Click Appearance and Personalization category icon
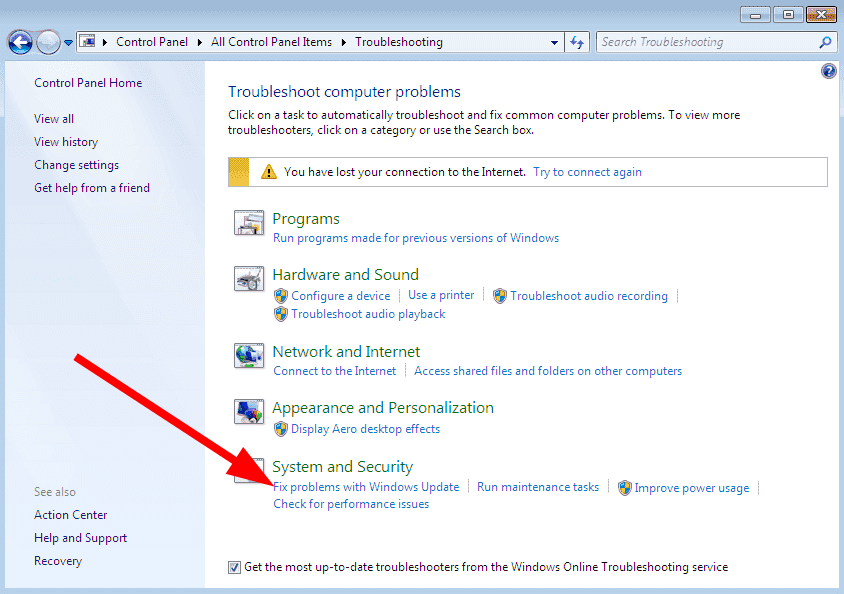 click(x=249, y=412)
